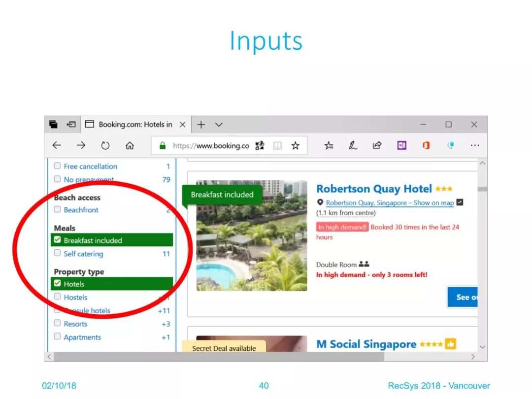
Task: Open the Add notes pen icon
Action: point(353,145)
